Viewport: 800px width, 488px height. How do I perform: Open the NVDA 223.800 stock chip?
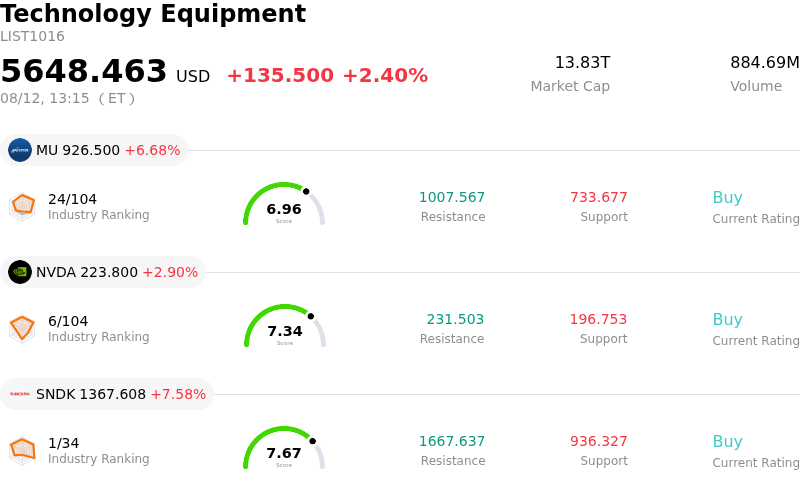(x=103, y=272)
